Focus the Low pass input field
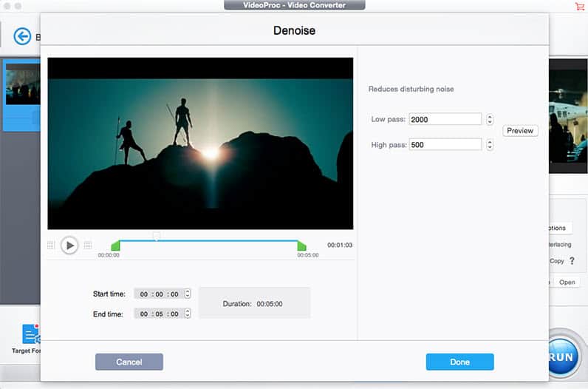The image size is (588, 389). pyautogui.click(x=445, y=119)
